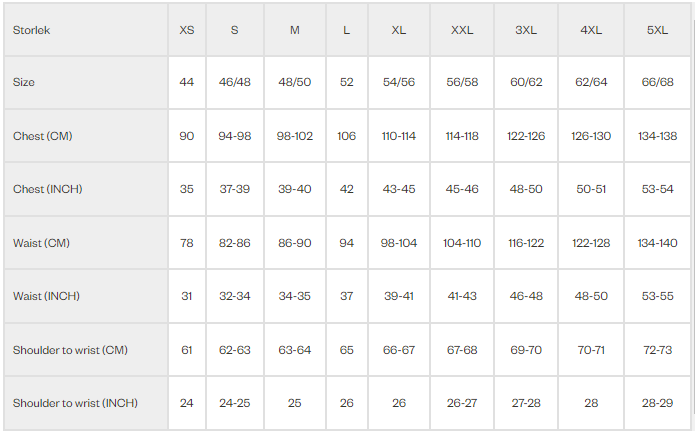Click the Storlek header cell
Screen dimensions: 695x433
click(32, 30)
